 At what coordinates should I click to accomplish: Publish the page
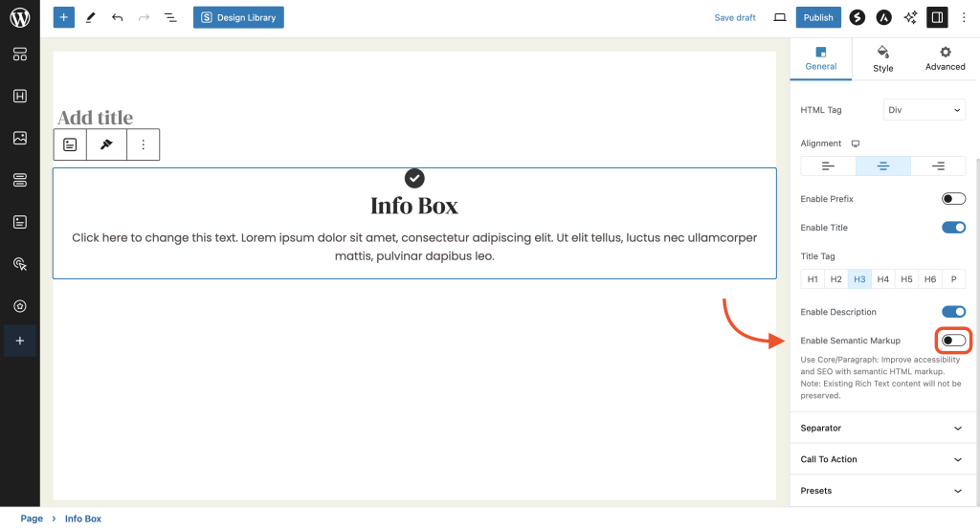(x=818, y=17)
